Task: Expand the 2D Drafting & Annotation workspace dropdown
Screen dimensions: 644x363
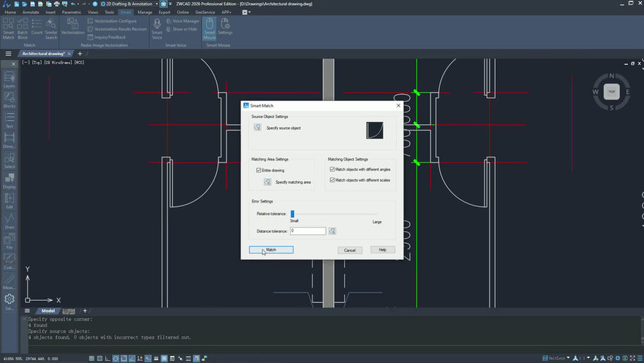Action: point(157,4)
